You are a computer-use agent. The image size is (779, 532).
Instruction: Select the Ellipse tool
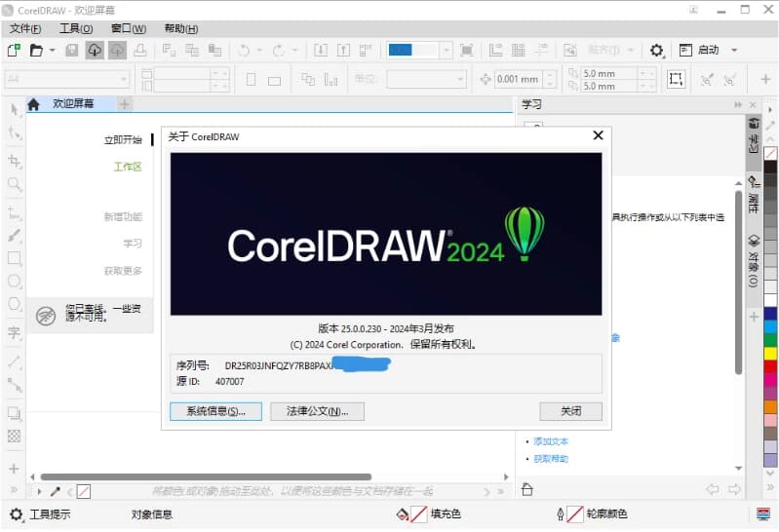point(15,282)
